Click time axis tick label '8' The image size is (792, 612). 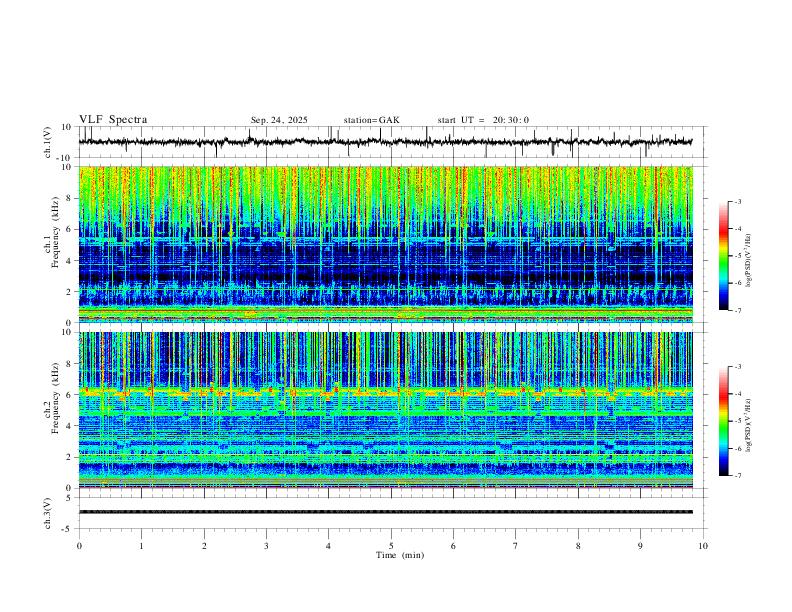tap(578, 546)
